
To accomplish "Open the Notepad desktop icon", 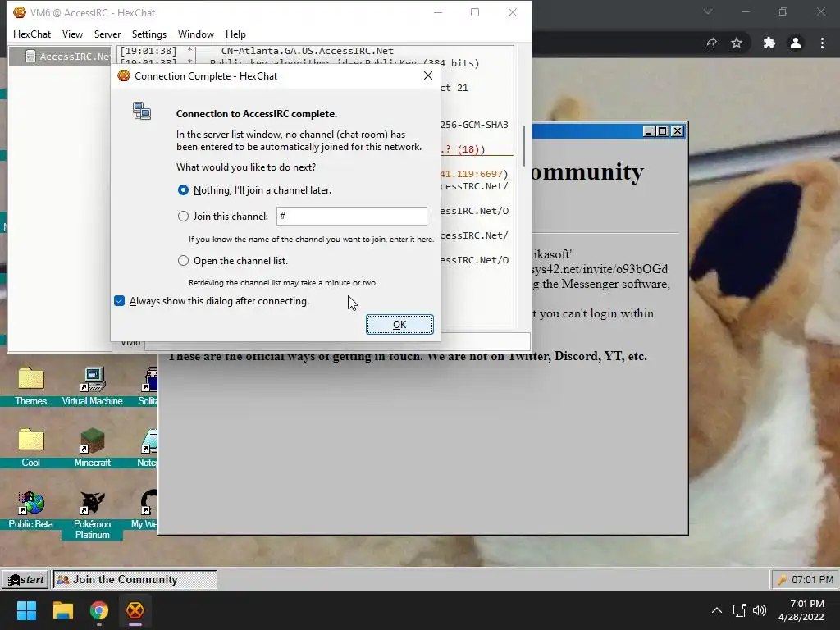I will point(148,449).
